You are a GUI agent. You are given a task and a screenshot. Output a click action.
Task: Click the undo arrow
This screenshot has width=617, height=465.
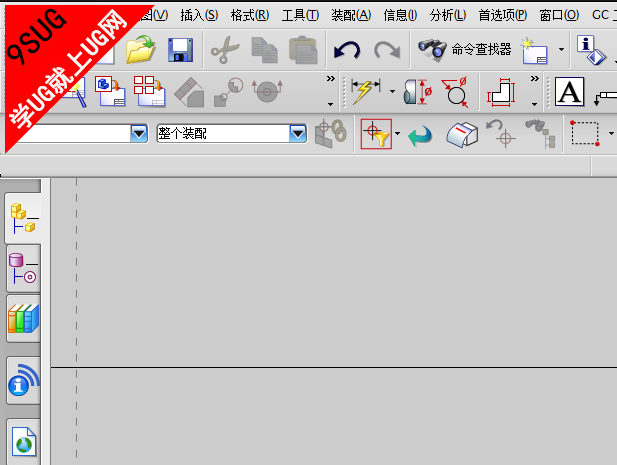pos(347,50)
